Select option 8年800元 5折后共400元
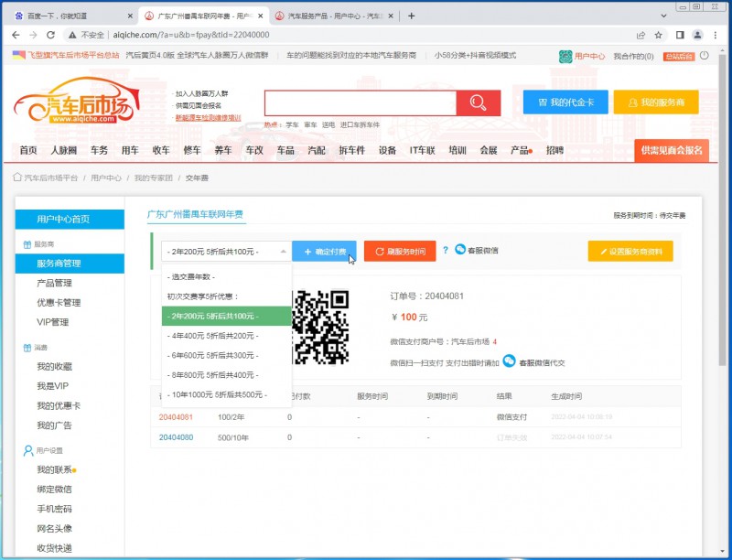Image resolution: width=732 pixels, height=560 pixels. [226, 375]
